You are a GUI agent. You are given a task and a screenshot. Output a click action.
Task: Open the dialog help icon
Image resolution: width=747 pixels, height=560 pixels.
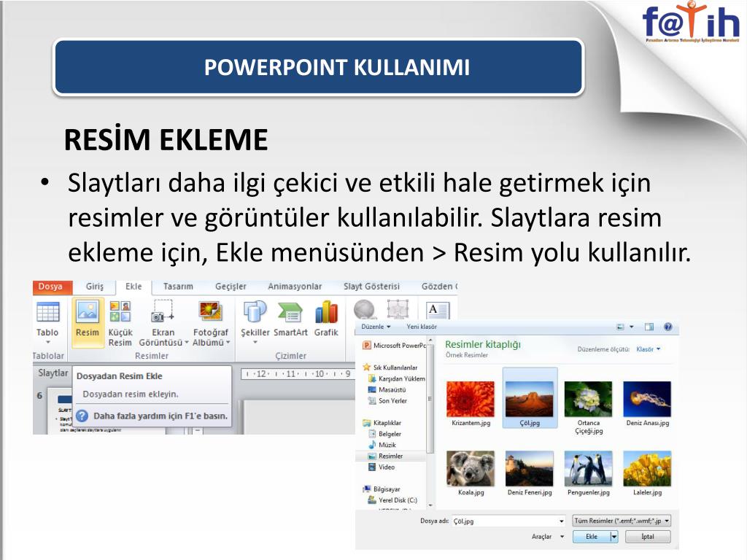point(668,327)
